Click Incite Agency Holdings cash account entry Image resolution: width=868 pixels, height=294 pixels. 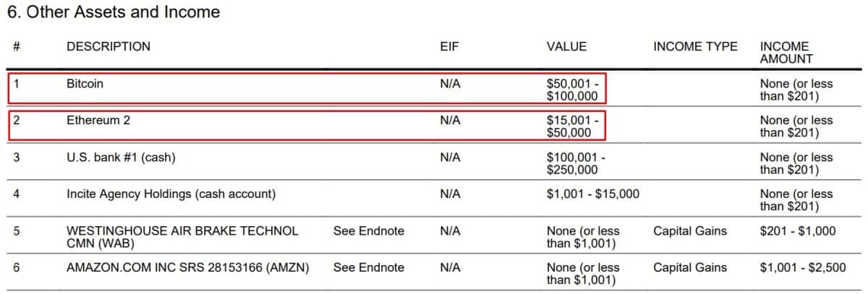click(x=171, y=194)
